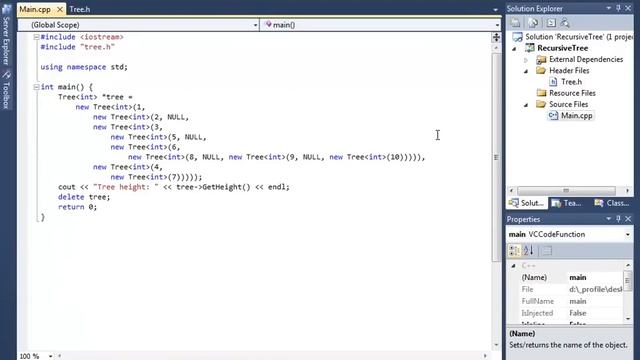Viewport: 640px width, 360px height.
Task: Click on 'delete tree;' code line
Action: 84,197
